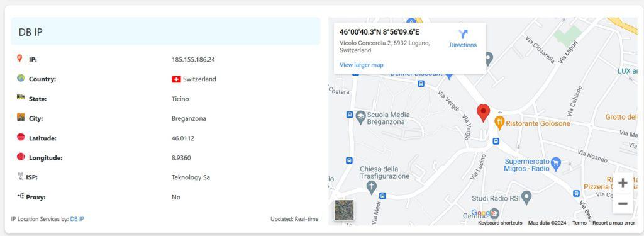This screenshot has height=236, width=644.
Task: Open the View larger map link
Action: (361, 65)
